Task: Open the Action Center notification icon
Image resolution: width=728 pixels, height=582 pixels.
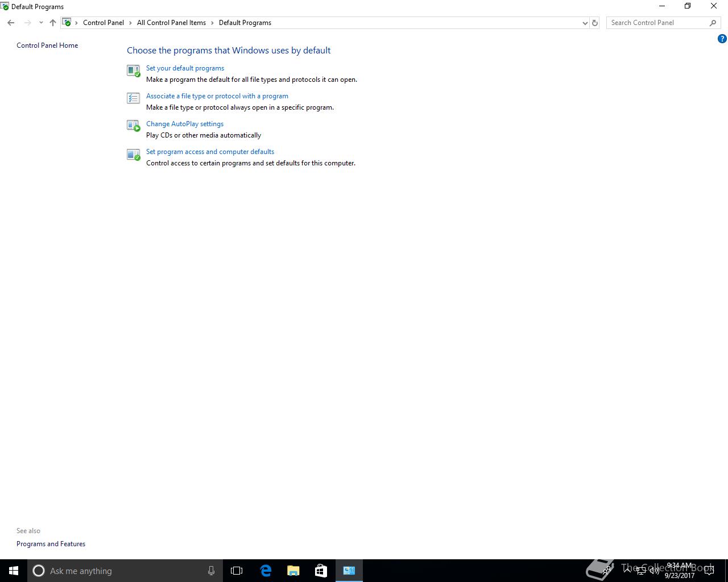Action: pos(710,571)
